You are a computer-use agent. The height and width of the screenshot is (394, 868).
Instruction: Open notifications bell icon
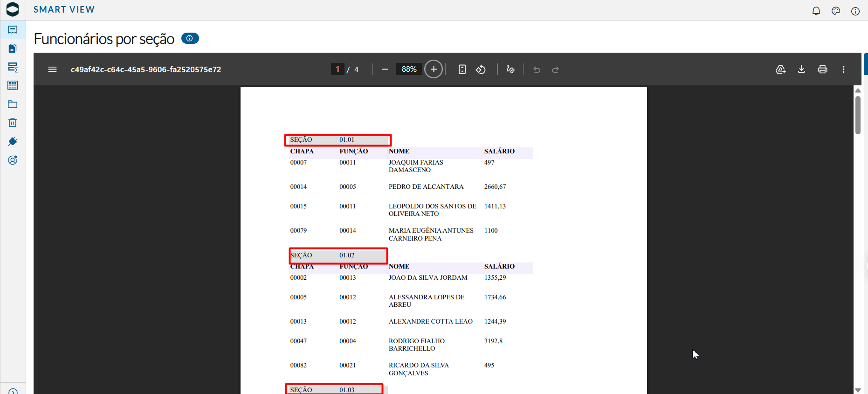pyautogui.click(x=816, y=11)
